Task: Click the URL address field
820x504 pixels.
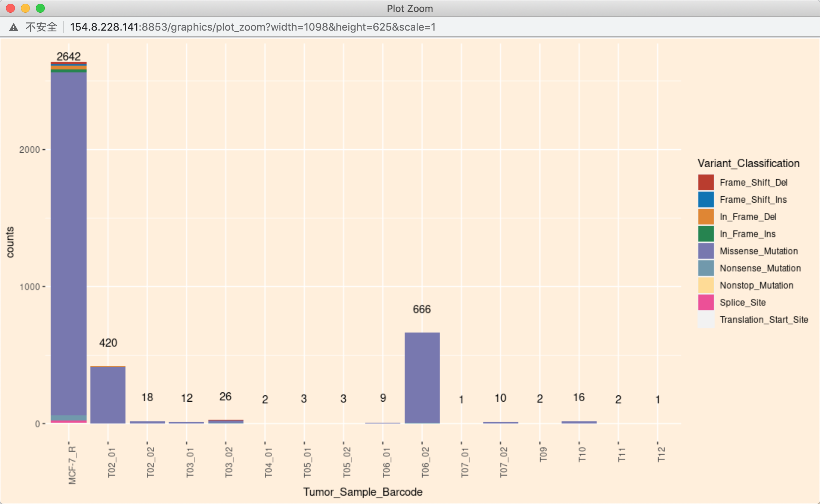Action: [x=253, y=27]
